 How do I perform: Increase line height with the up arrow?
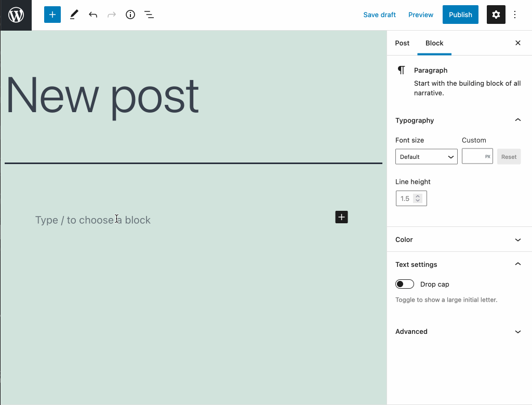coord(418,196)
